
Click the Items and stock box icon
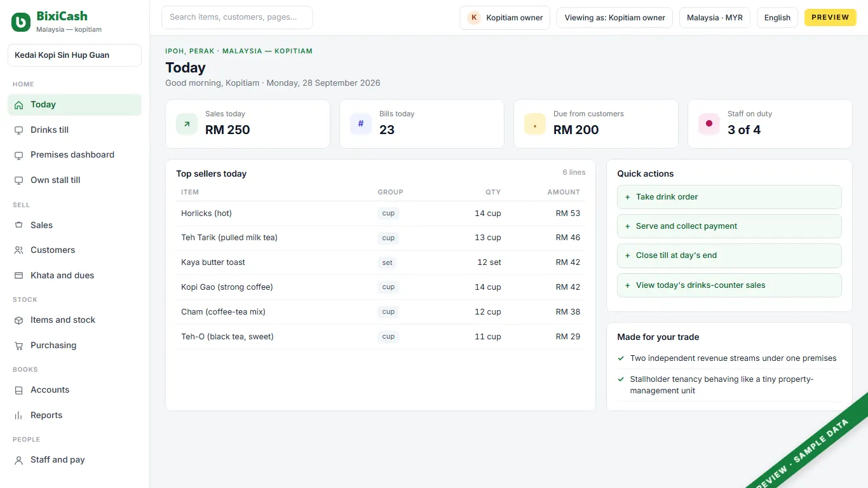(x=18, y=320)
